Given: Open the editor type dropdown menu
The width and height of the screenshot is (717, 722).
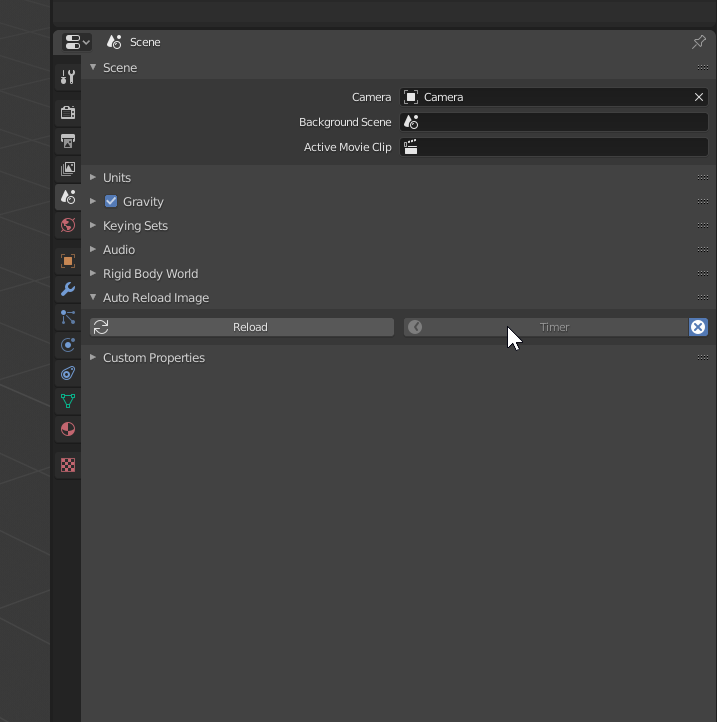Looking at the screenshot, I should 77,42.
